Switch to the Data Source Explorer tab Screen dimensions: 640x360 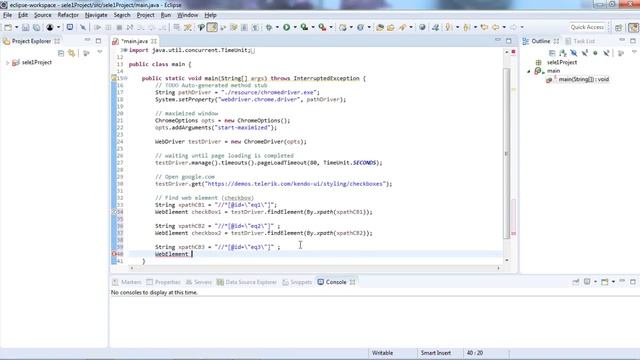pyautogui.click(x=247, y=282)
